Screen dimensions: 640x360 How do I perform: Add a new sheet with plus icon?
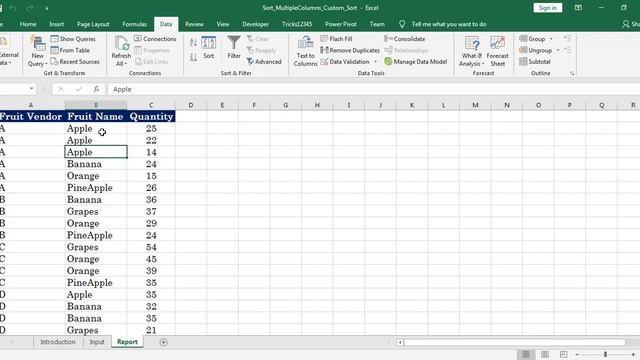(163, 342)
